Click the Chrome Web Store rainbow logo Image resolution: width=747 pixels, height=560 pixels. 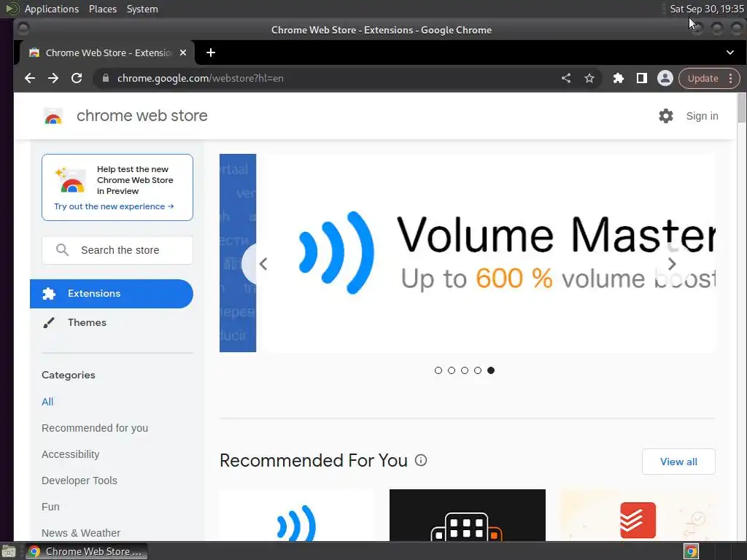53,116
